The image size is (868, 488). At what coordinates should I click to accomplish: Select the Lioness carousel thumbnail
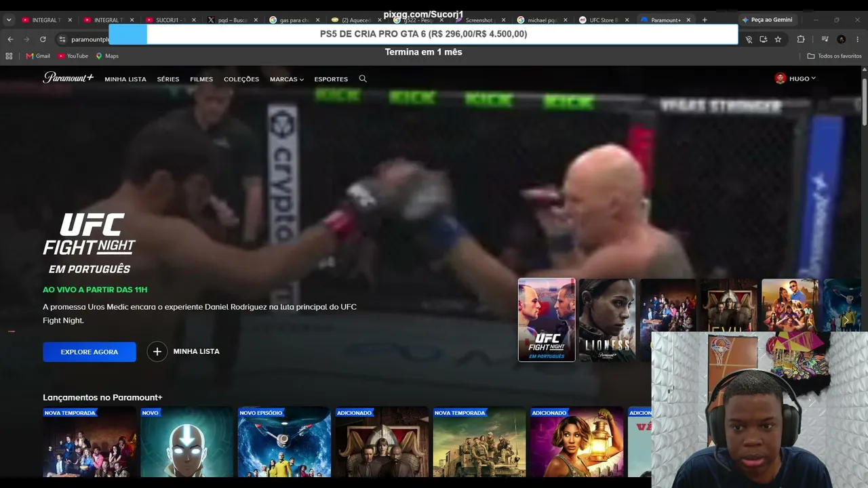608,320
